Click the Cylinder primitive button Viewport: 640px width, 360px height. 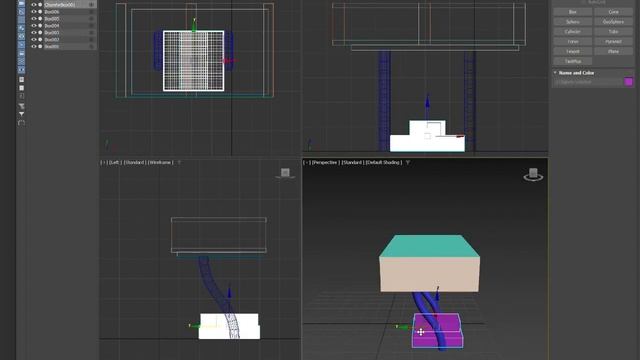point(573,31)
